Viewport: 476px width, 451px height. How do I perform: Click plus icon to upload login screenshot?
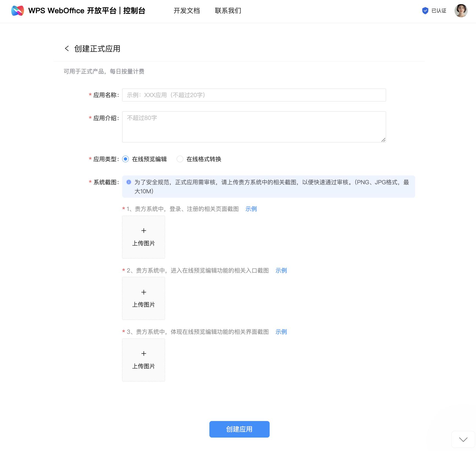[144, 231]
